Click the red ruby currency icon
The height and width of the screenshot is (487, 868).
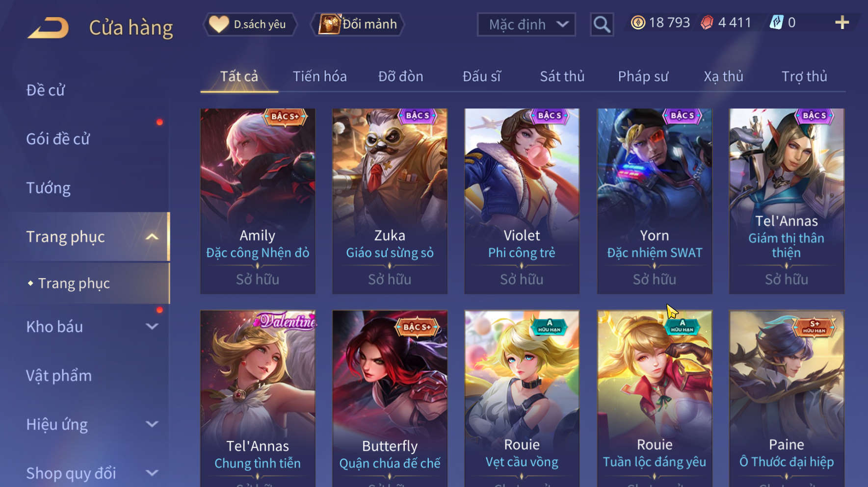[x=707, y=23]
